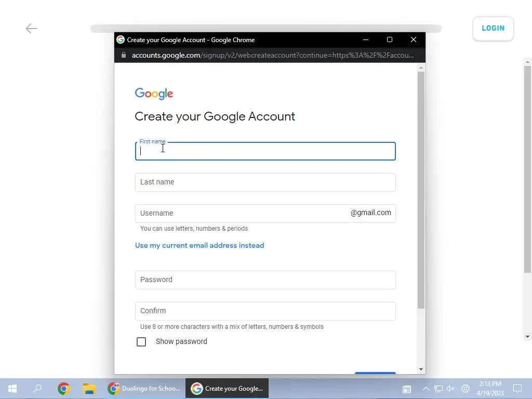This screenshot has height=399, width=532.
Task: Click the touch keyboard tray icon
Action: pyautogui.click(x=406, y=389)
